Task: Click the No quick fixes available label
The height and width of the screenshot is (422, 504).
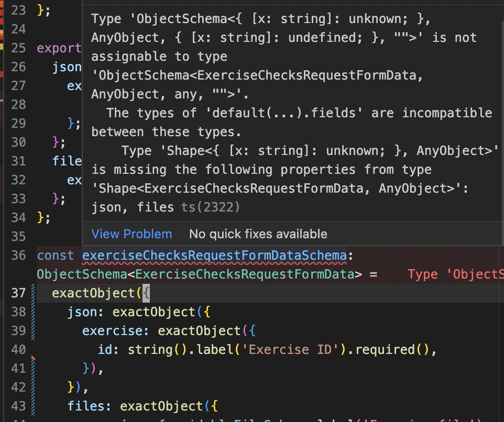Action: click(259, 234)
